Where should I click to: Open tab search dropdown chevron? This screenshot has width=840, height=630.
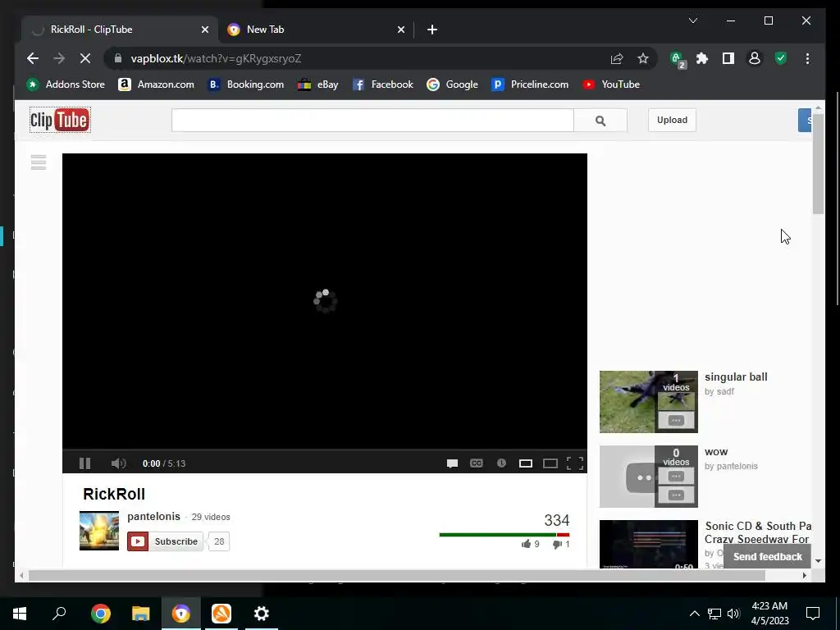click(692, 21)
